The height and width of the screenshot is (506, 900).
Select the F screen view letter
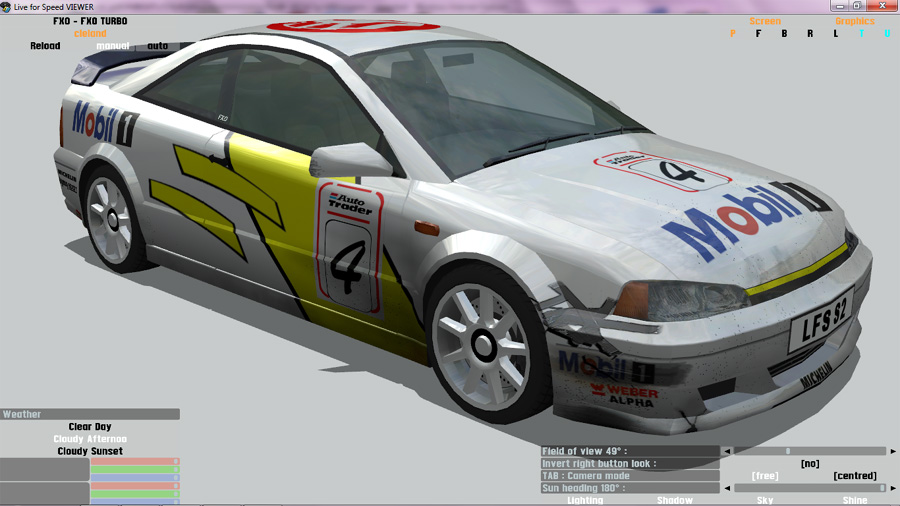click(758, 34)
